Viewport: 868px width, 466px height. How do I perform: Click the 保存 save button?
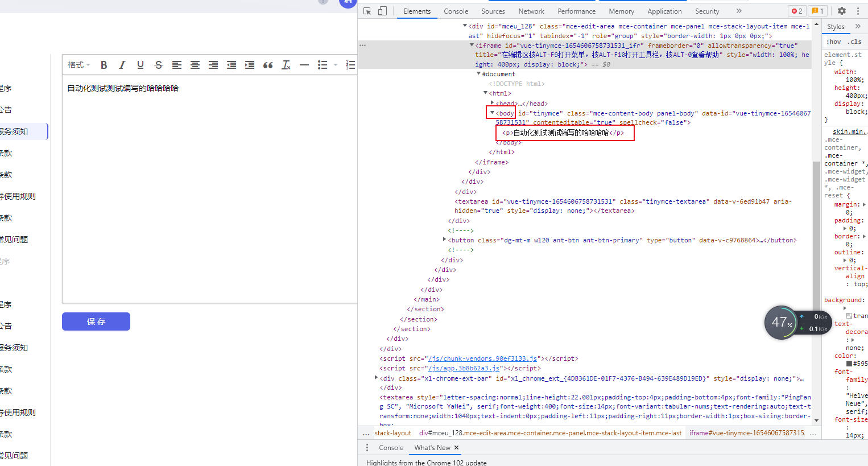96,321
